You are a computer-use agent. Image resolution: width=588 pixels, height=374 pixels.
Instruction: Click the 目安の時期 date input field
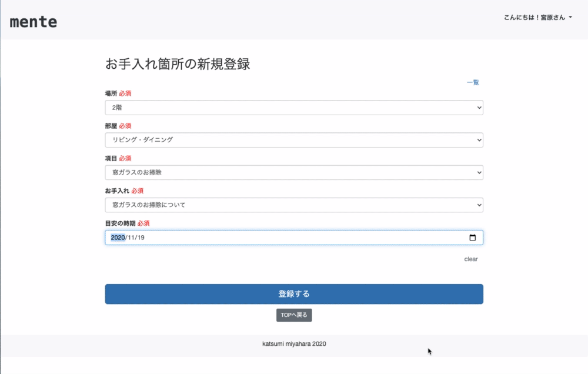[x=265, y=237]
